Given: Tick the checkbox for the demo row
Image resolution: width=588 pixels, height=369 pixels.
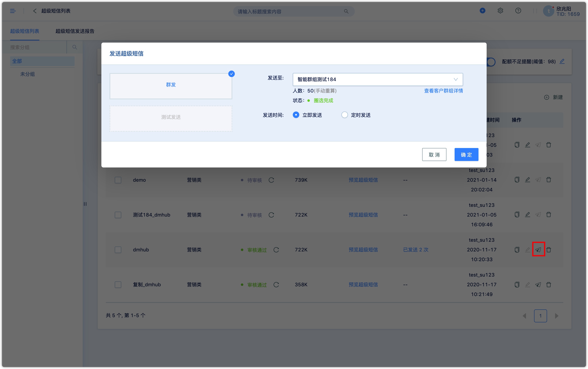Looking at the screenshot, I should 118,180.
